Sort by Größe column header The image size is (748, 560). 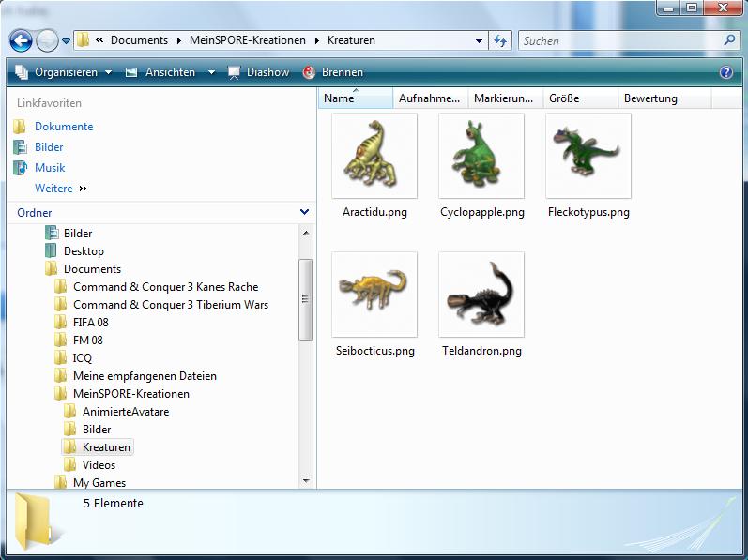tap(581, 98)
